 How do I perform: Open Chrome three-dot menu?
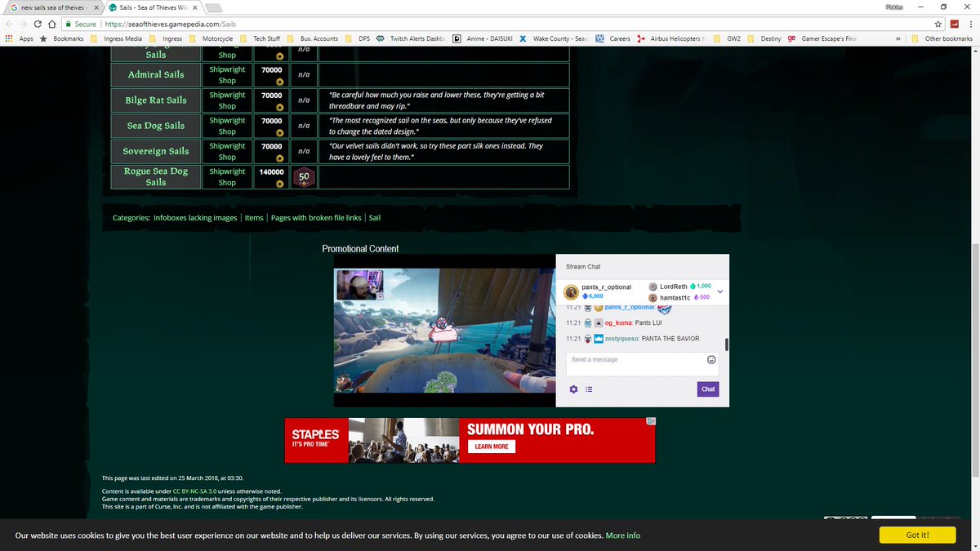971,24
